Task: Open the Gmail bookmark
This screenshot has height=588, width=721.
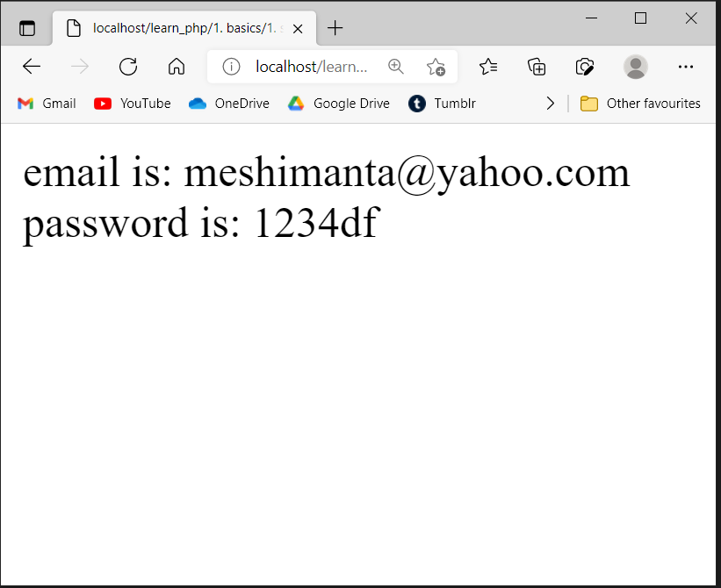Action: coord(47,104)
